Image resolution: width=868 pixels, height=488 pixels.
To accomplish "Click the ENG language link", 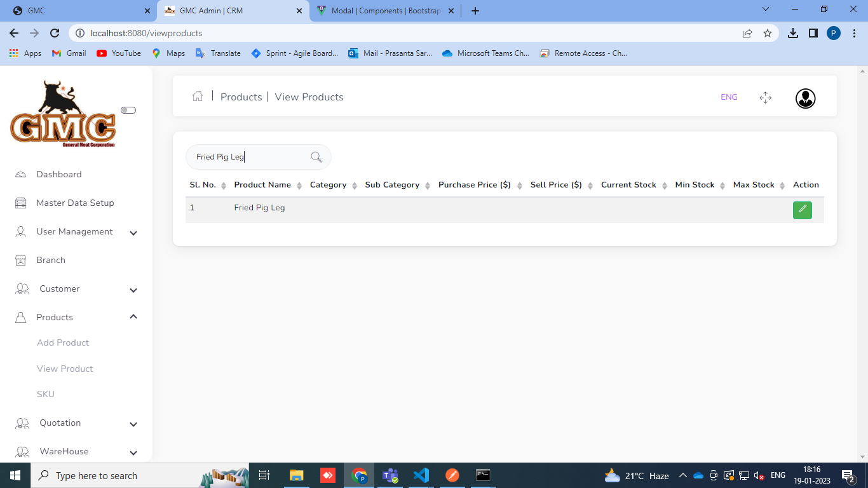I will pos(729,97).
